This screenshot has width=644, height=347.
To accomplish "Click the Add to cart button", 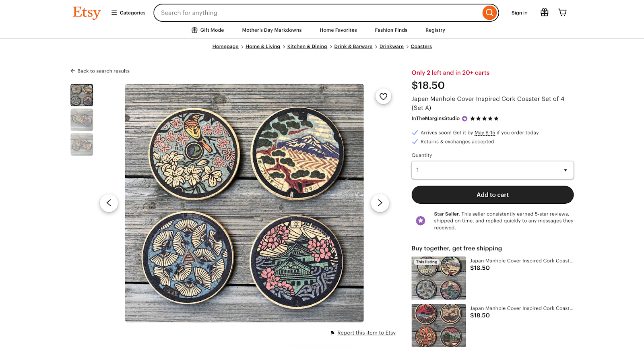I will click(x=492, y=194).
